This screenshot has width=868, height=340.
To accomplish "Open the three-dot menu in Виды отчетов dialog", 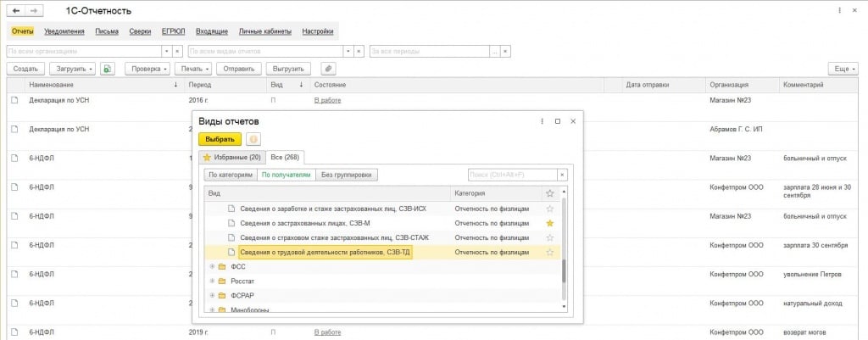I will 542,121.
